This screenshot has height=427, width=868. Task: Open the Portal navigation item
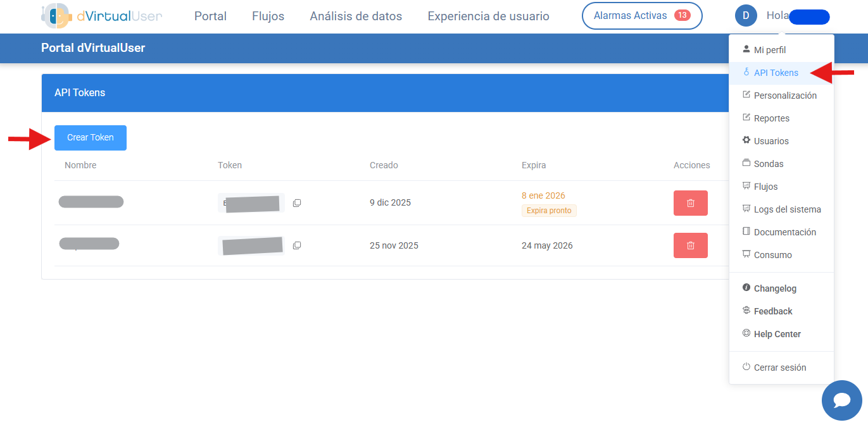[210, 16]
